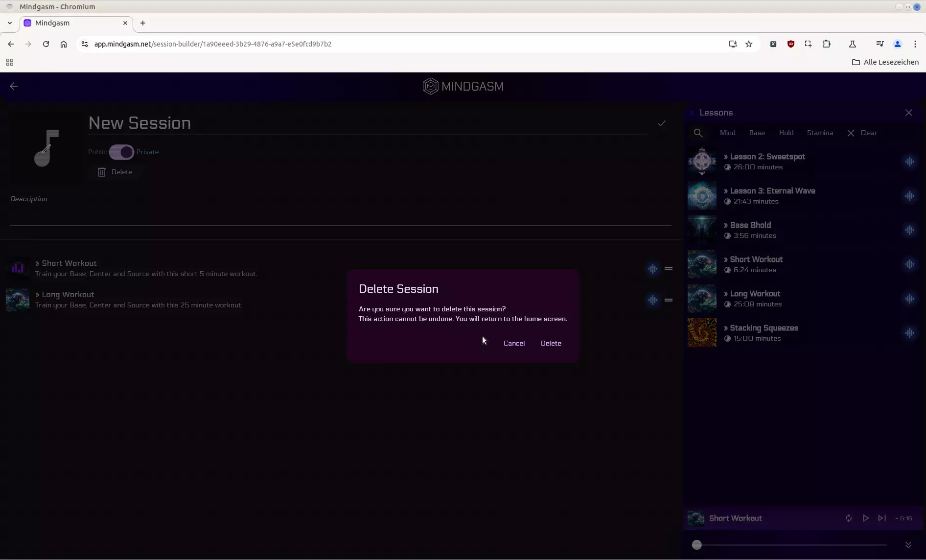Click the drag handle icon on Long Workout row

coord(669,300)
